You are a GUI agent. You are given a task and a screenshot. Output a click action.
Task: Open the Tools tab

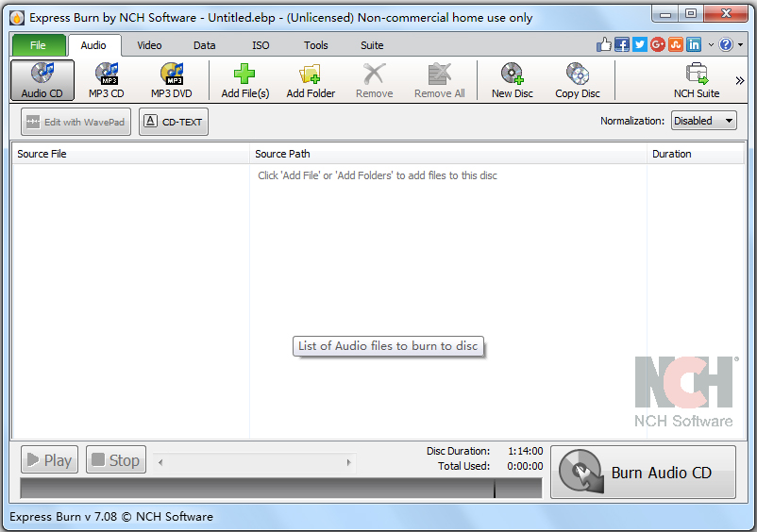tap(316, 45)
